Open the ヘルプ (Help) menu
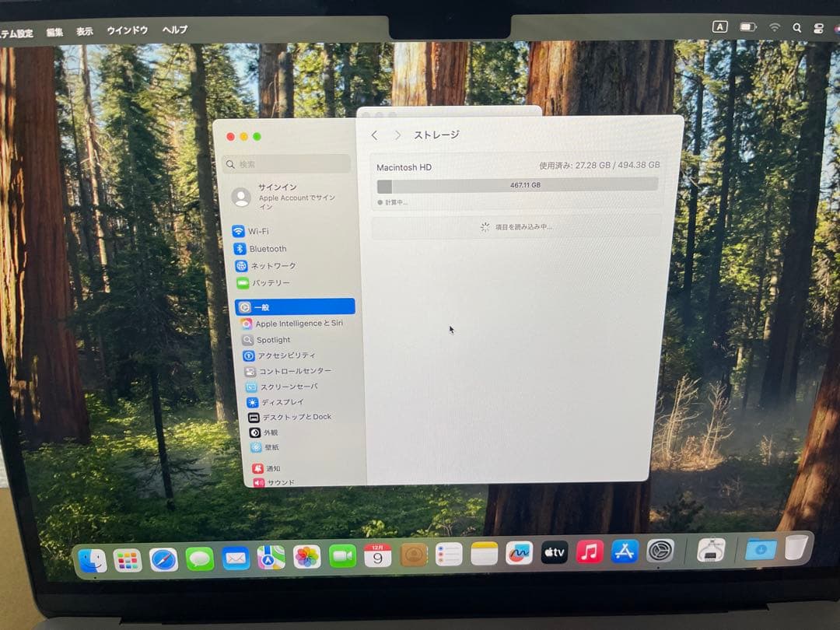The height and width of the screenshot is (630, 840). [x=174, y=30]
